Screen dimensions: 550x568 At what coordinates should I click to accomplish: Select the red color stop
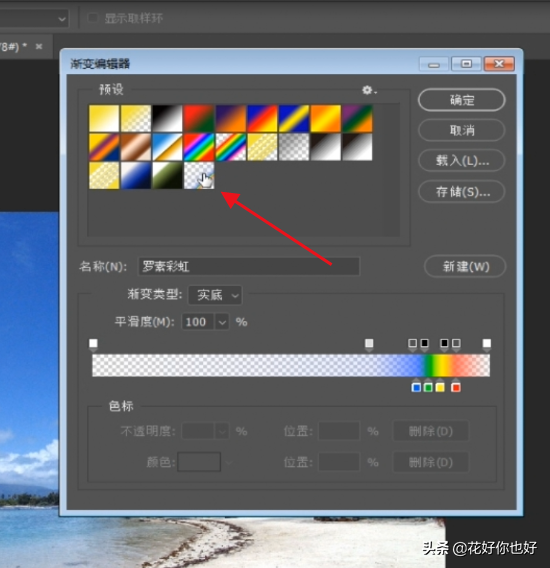point(456,387)
